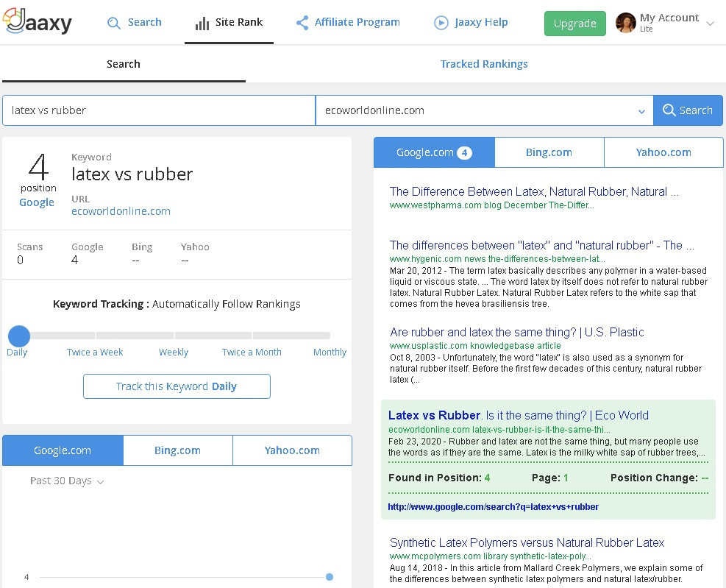
Task: Open hygenic latex and natural rubber result
Action: (x=541, y=245)
